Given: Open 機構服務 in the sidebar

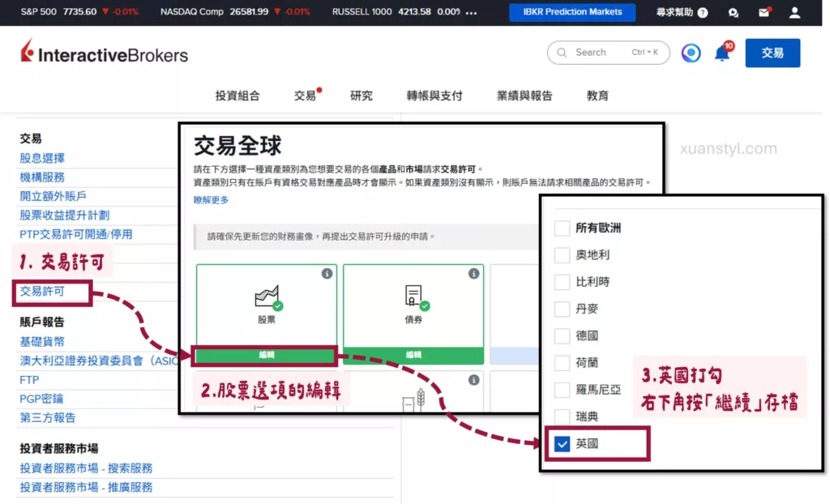Looking at the screenshot, I should click(42, 177).
